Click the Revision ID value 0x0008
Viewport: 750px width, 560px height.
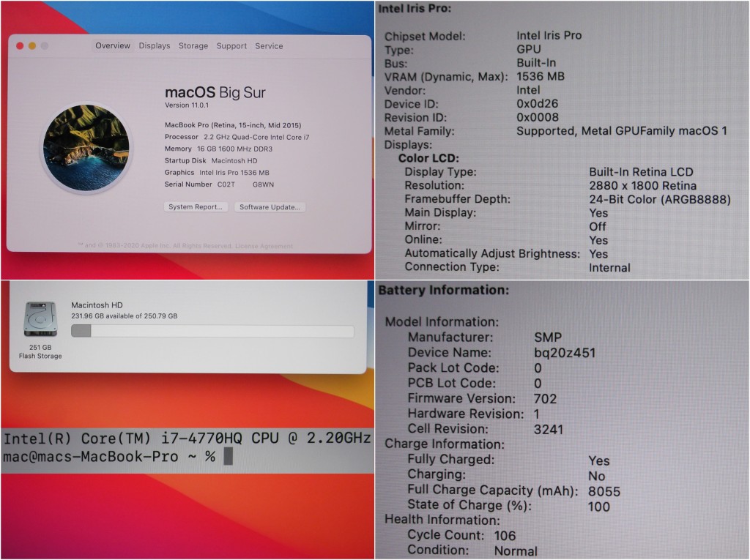click(x=538, y=117)
